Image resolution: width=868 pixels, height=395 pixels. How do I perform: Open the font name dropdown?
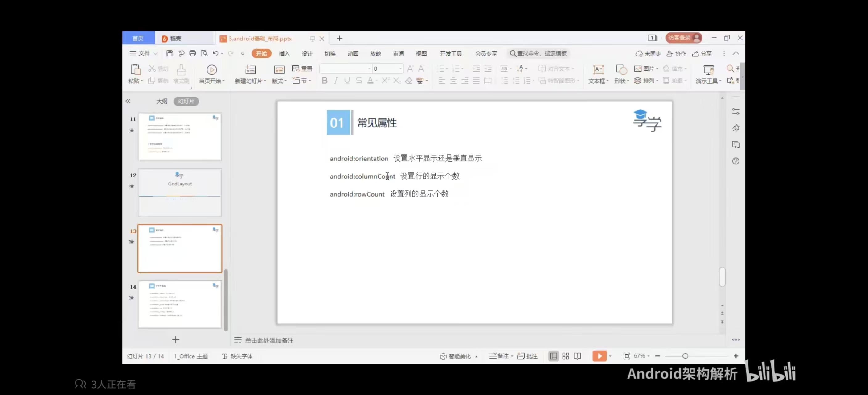point(369,69)
